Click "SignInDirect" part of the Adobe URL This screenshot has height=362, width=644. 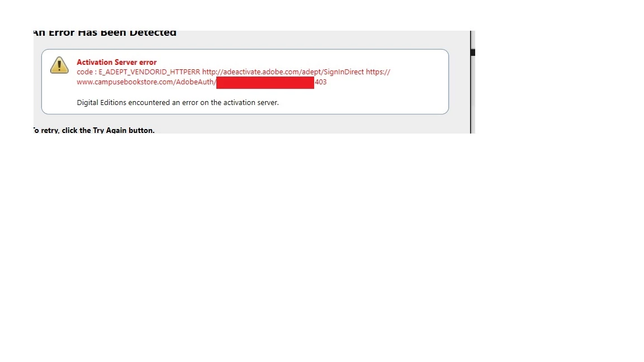pyautogui.click(x=344, y=72)
